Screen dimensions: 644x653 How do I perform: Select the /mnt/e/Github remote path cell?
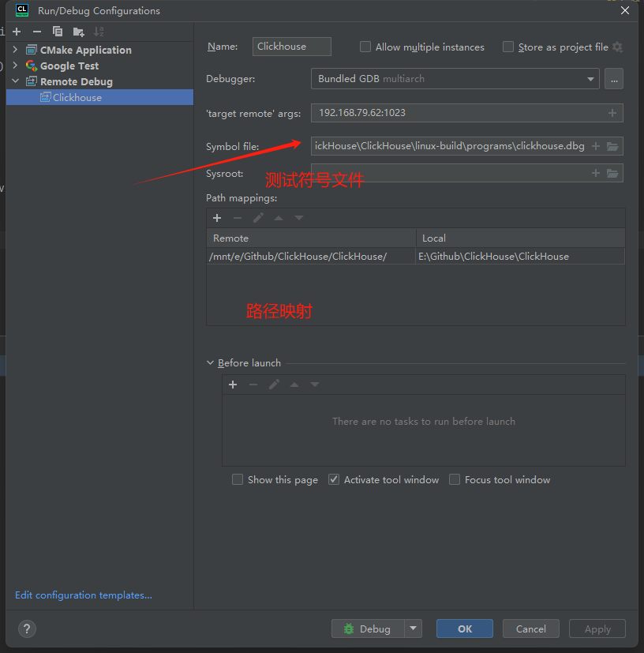(x=311, y=256)
